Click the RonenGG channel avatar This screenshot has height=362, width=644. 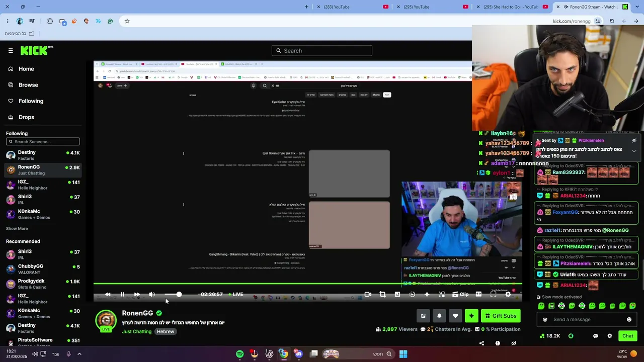tap(106, 320)
